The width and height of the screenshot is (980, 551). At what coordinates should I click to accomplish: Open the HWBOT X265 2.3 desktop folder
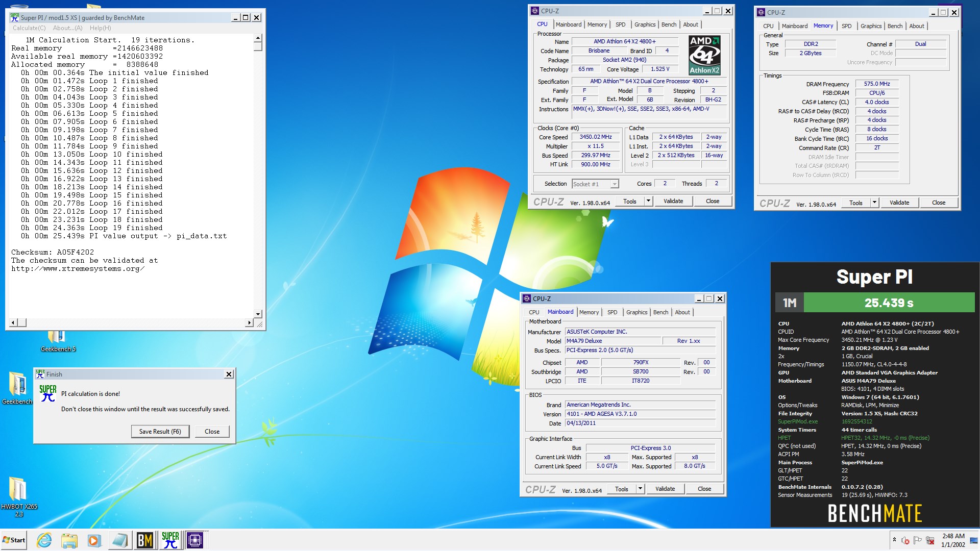18,496
